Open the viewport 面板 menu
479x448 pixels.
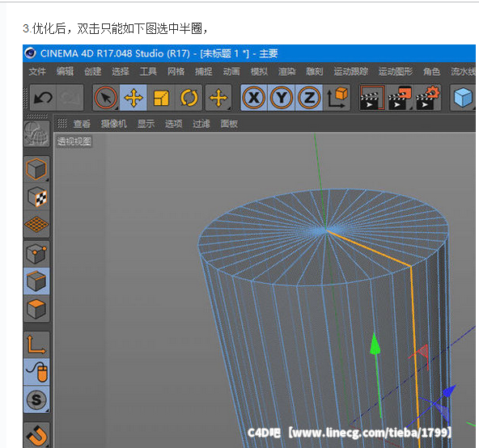click(229, 124)
